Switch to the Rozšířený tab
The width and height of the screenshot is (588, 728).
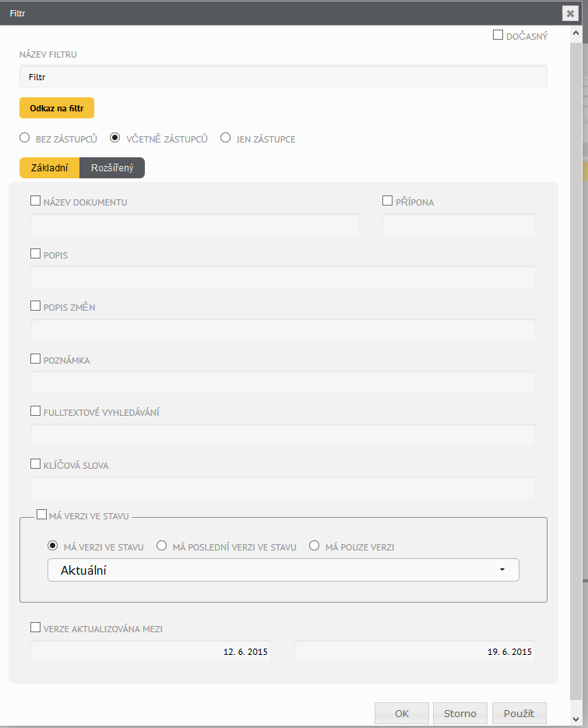[112, 167]
